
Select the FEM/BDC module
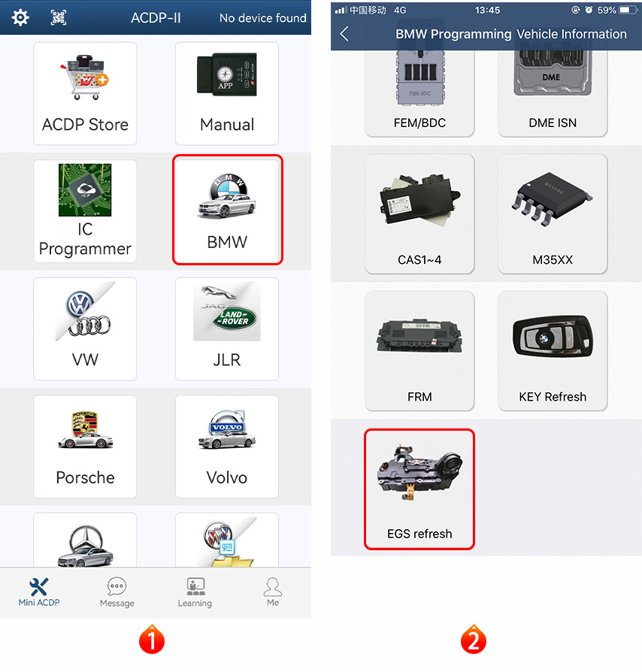(x=419, y=93)
